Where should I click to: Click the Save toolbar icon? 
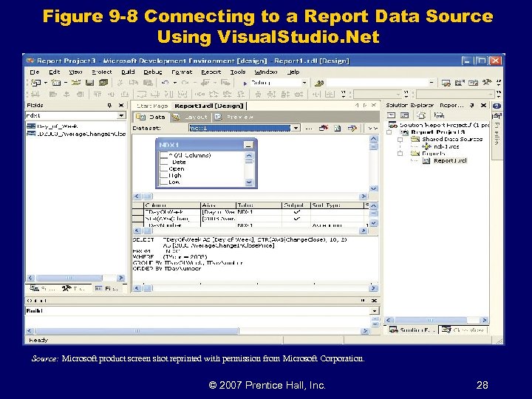(89, 83)
